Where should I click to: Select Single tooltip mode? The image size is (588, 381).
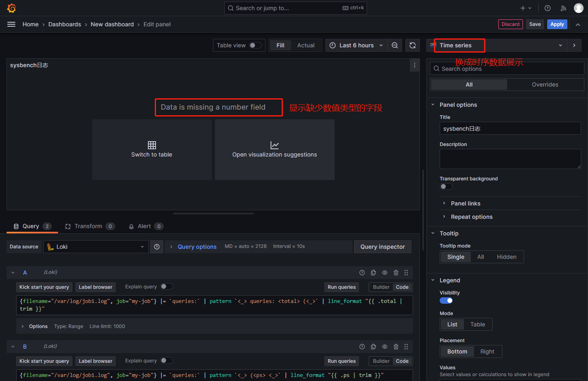point(456,257)
